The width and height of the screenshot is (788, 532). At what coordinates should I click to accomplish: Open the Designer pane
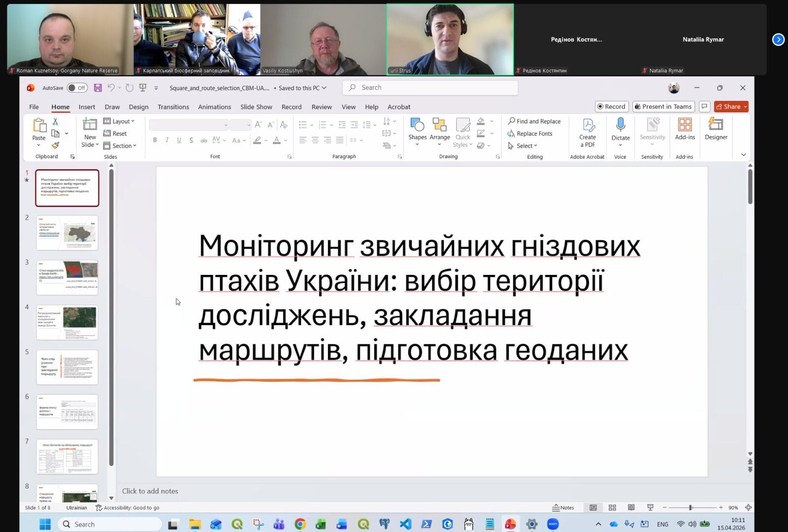point(716,129)
